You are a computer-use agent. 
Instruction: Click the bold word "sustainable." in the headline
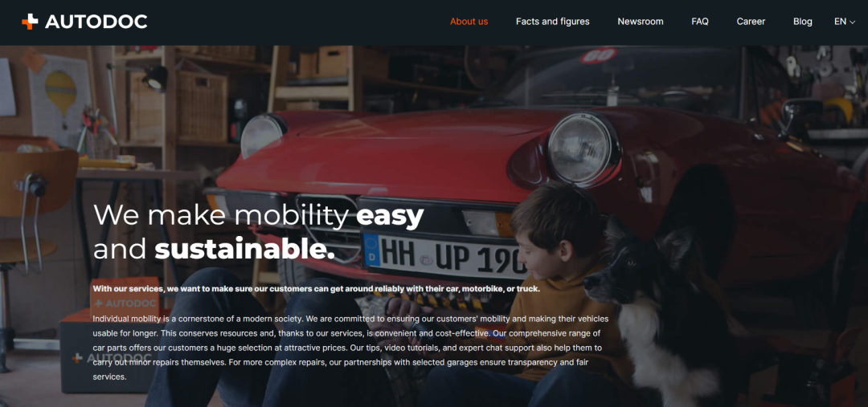[244, 249]
